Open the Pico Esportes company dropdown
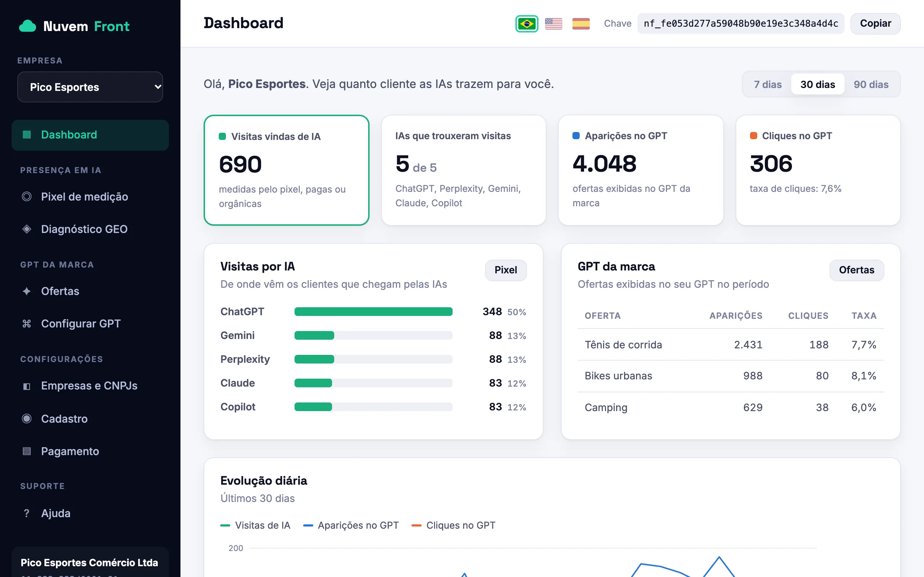This screenshot has height=577, width=924. (x=90, y=87)
